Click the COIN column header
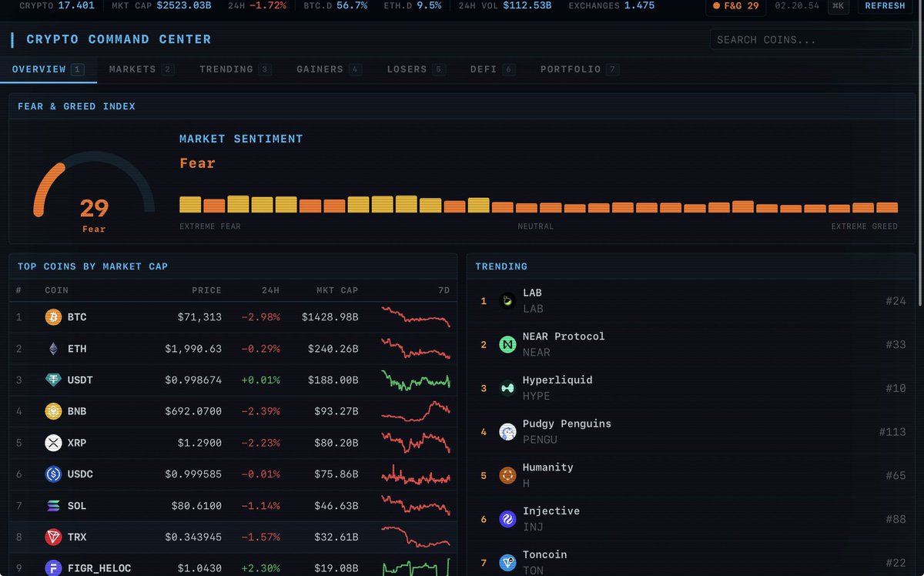The image size is (924, 576). tap(57, 290)
